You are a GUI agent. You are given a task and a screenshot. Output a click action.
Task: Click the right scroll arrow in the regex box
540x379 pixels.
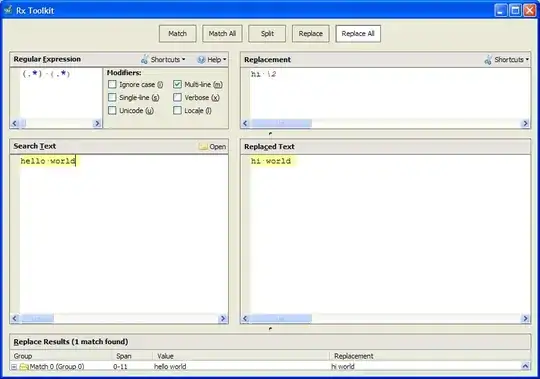(x=97, y=123)
